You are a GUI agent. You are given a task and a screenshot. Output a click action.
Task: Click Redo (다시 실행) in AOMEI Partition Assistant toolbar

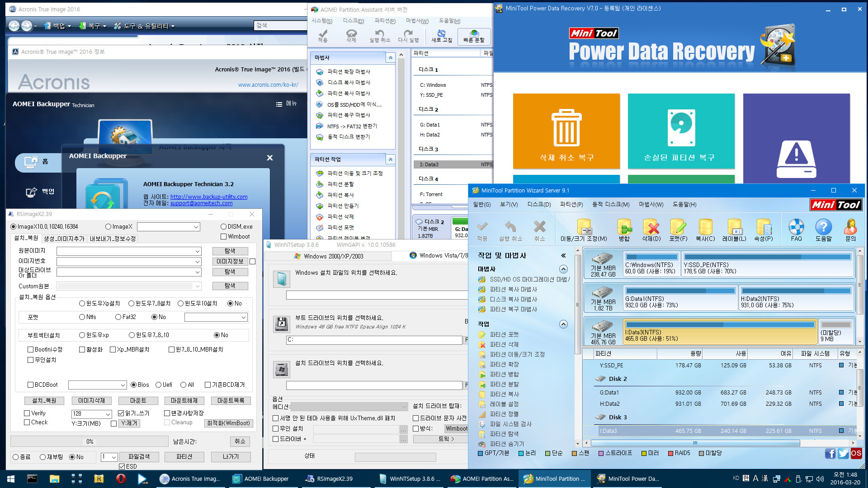pyautogui.click(x=408, y=36)
